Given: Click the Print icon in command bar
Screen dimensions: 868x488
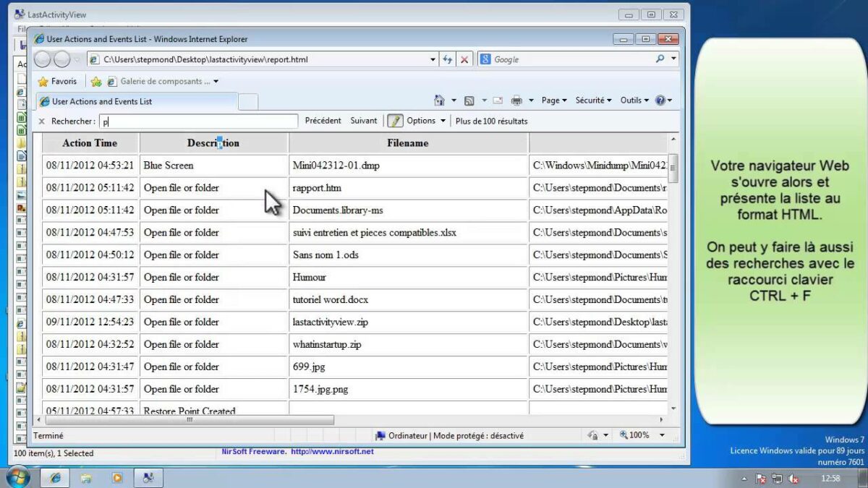Looking at the screenshot, I should coord(517,100).
